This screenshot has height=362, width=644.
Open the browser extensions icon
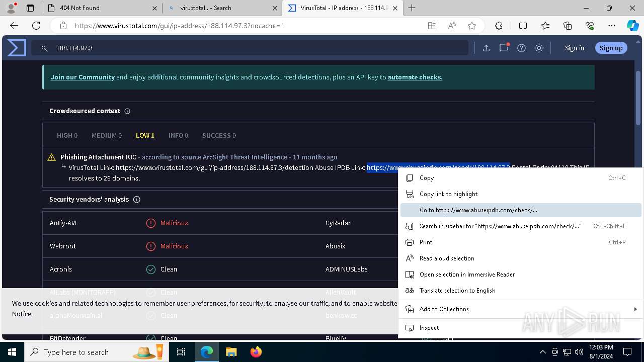pyautogui.click(x=499, y=26)
